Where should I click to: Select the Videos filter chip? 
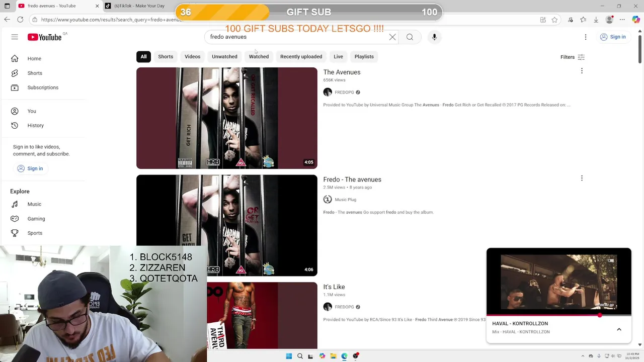click(x=192, y=57)
